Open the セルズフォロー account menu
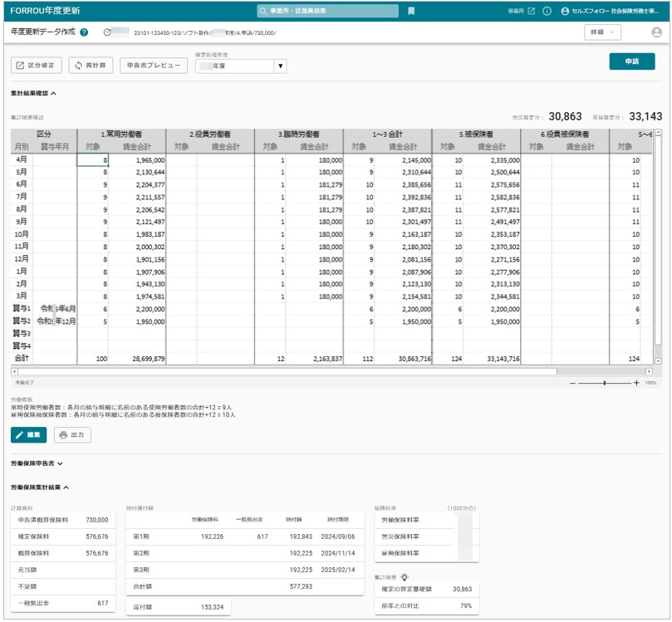The height and width of the screenshot is (622, 672). [x=610, y=11]
